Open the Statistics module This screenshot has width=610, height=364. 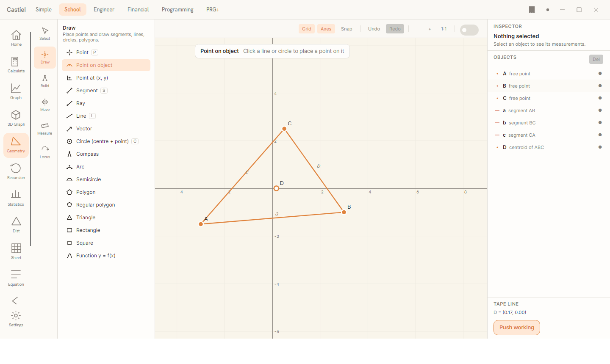16,199
